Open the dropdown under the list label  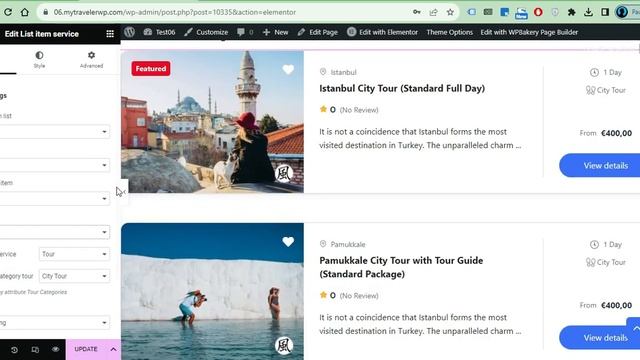click(54, 131)
